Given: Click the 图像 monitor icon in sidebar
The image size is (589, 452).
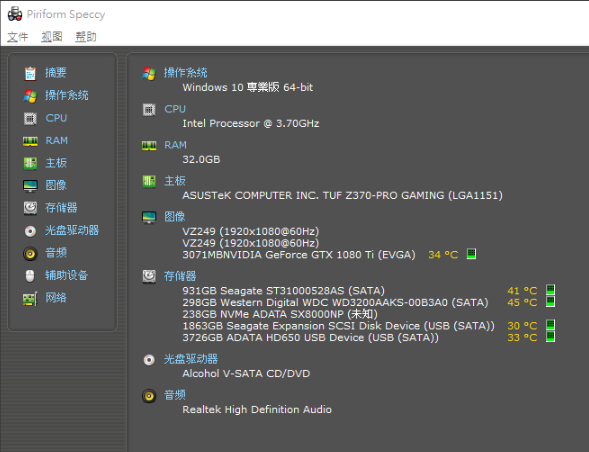Looking at the screenshot, I should point(30,186).
